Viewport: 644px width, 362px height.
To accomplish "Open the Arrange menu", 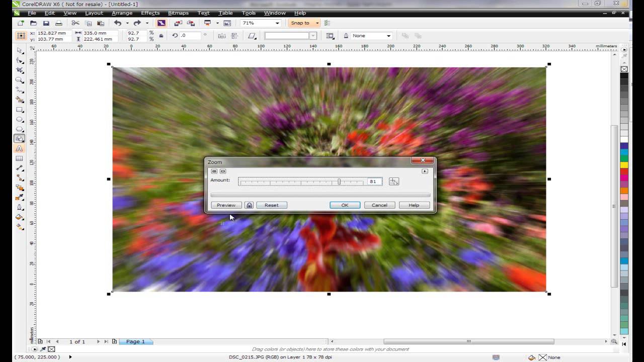I will tap(122, 13).
